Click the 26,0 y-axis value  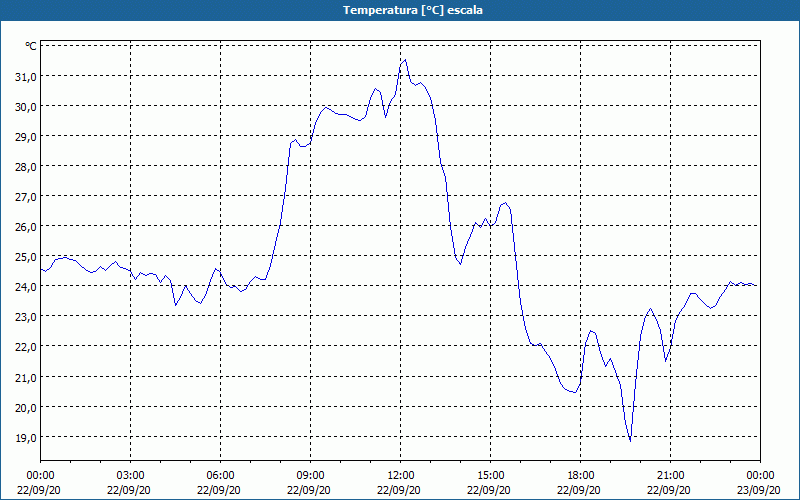(x=25, y=227)
